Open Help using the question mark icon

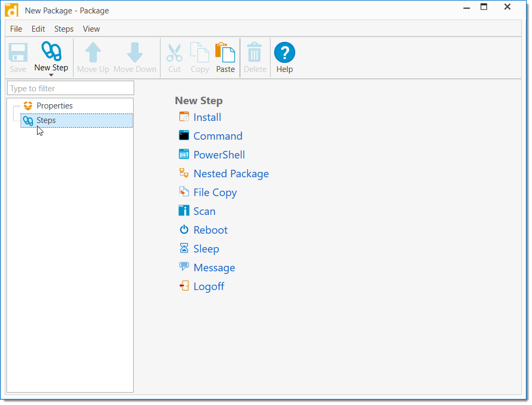[x=285, y=52]
